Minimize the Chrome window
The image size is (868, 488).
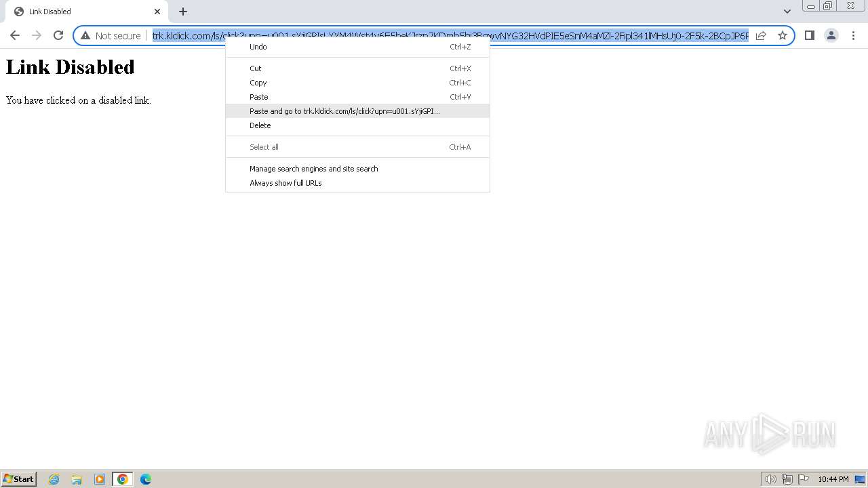[x=811, y=6]
